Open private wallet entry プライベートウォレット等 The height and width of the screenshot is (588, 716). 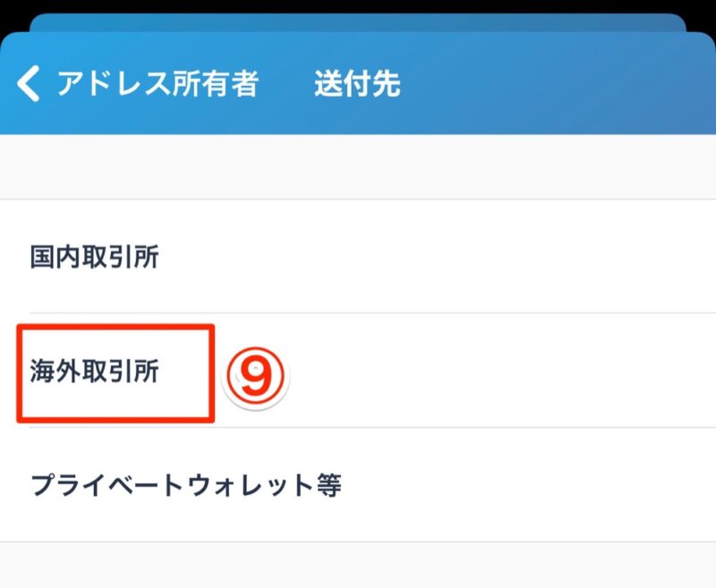coord(186,485)
